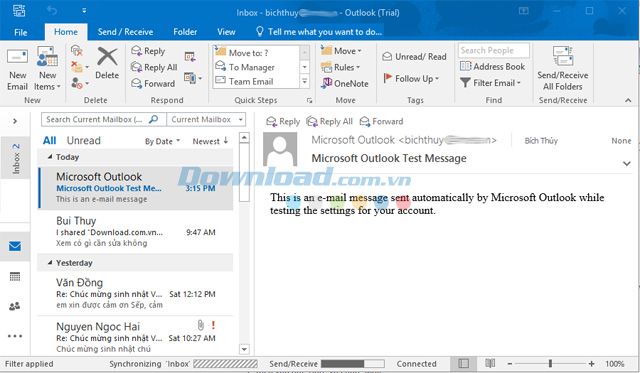This screenshot has height=373, width=640.
Task: Open the Follow Up flag menu
Action: (411, 78)
